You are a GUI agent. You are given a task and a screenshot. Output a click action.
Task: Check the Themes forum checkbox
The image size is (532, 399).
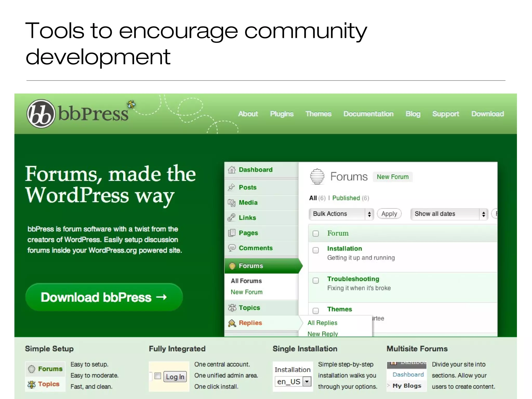point(316,311)
